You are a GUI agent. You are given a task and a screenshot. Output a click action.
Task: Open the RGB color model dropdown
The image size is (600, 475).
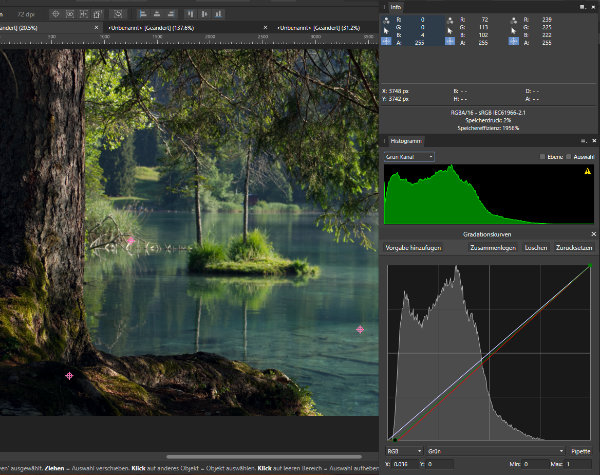404,451
